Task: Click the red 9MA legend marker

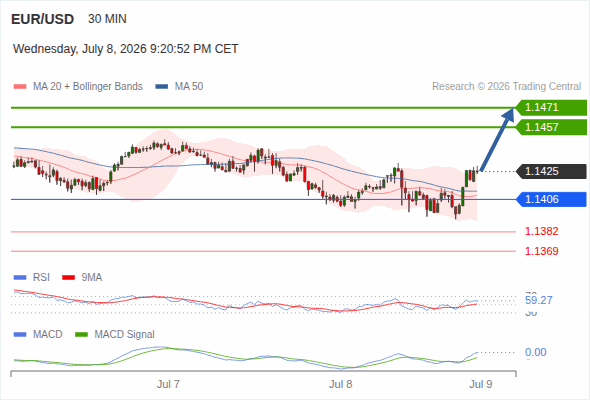Action: point(68,278)
